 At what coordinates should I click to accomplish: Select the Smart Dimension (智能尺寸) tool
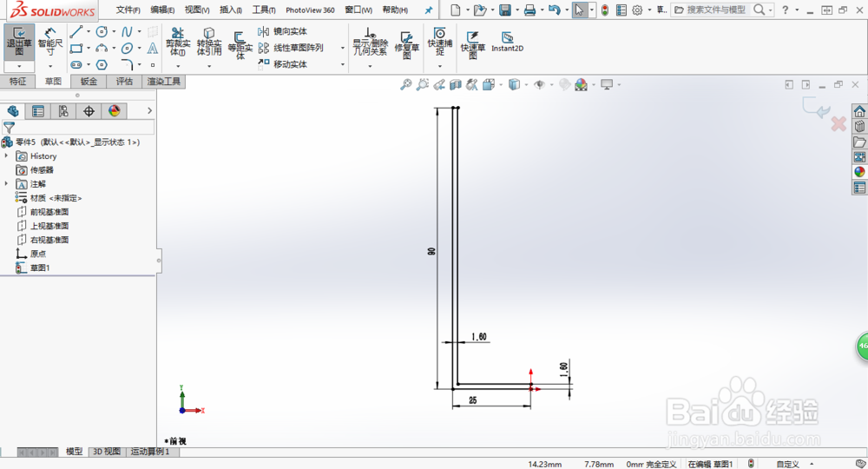(49, 42)
